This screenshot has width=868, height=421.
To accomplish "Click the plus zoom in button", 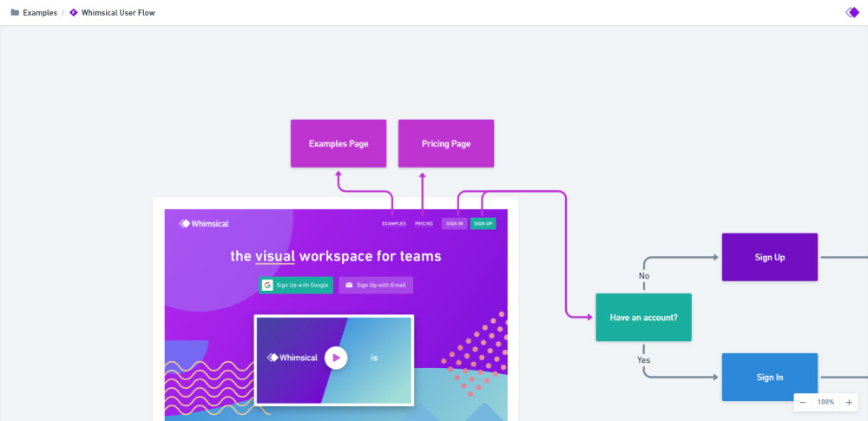I will 849,402.
